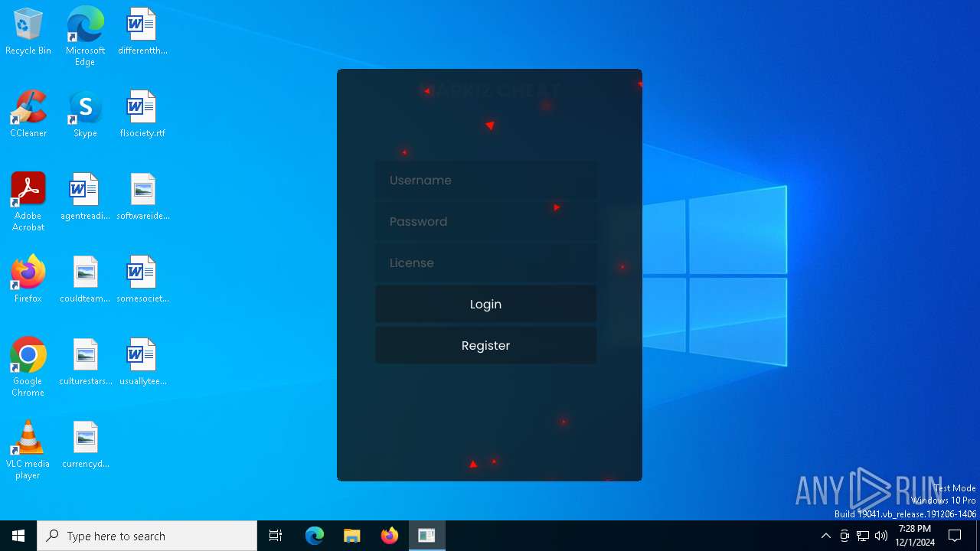
Task: Select the Microsoft Edge desktop shortcut
Action: [x=85, y=37]
